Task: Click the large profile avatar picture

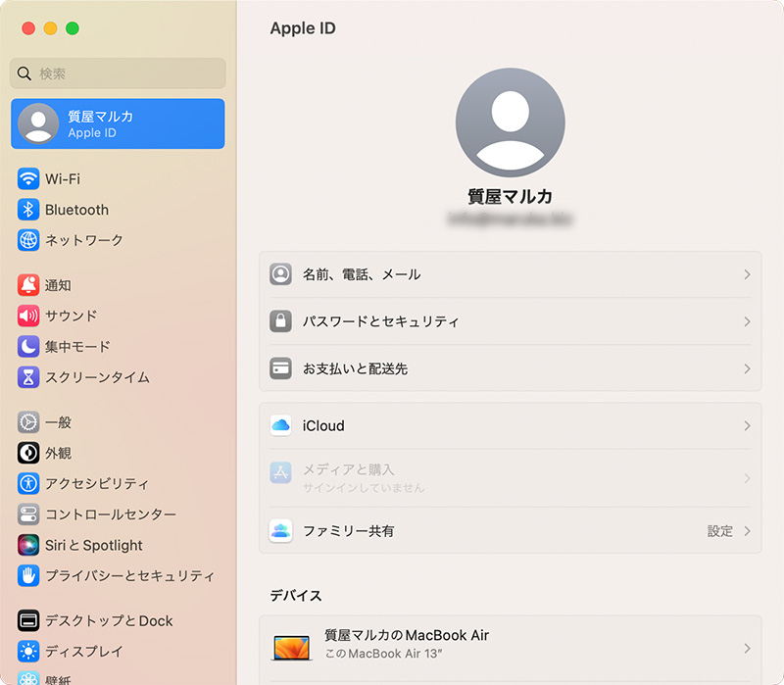Action: point(510,122)
